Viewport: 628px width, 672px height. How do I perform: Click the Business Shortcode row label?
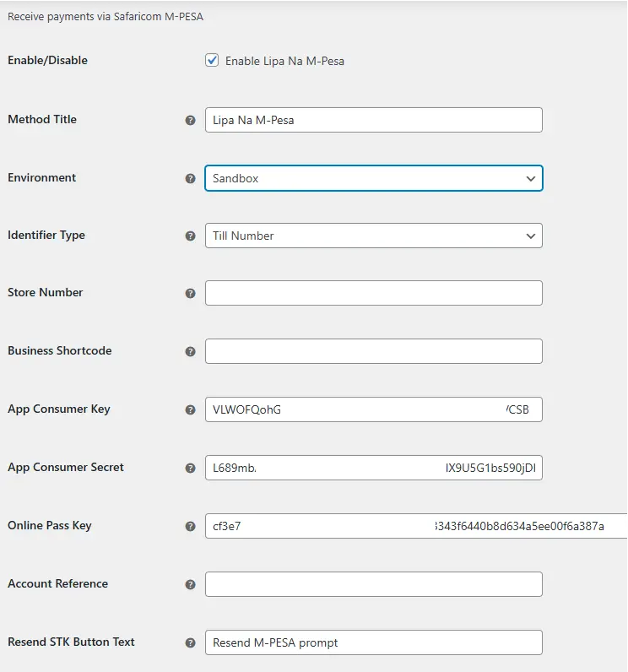(x=60, y=351)
